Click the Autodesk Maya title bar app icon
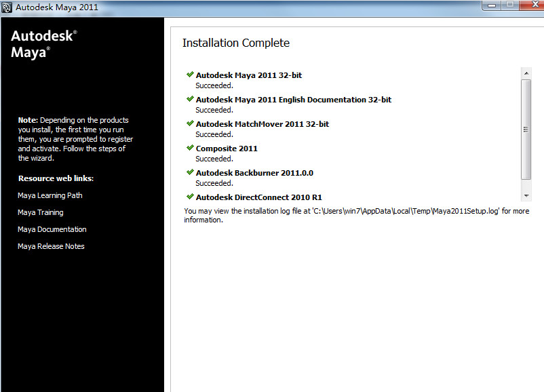Viewport: 544px width, 392px height. pyautogui.click(x=7, y=7)
